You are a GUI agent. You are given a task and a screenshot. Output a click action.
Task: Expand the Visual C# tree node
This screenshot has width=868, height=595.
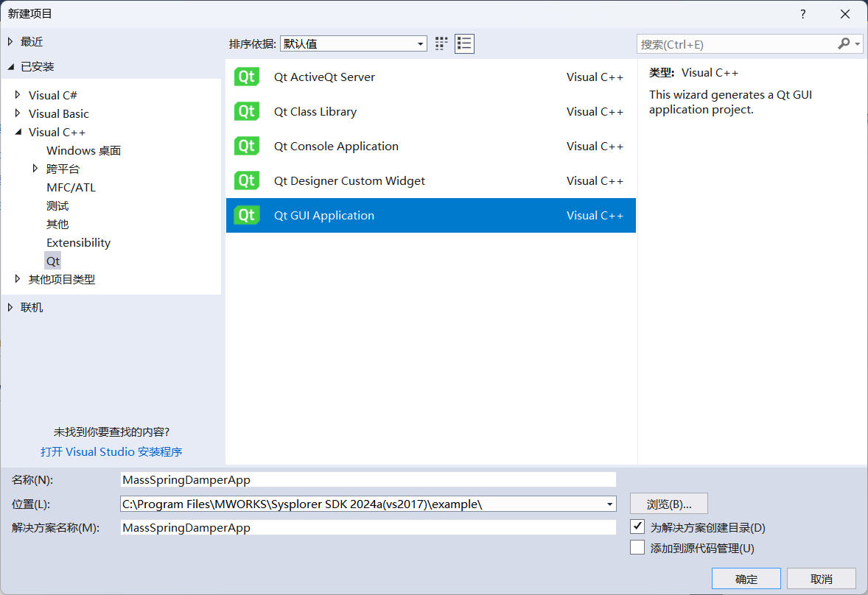[x=18, y=95]
